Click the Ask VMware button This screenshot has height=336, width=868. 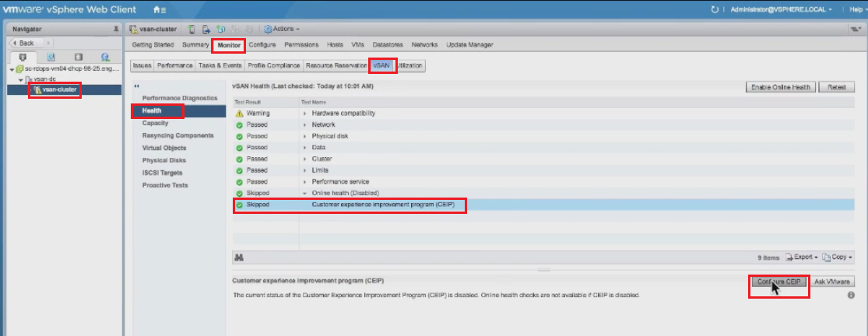click(x=831, y=282)
